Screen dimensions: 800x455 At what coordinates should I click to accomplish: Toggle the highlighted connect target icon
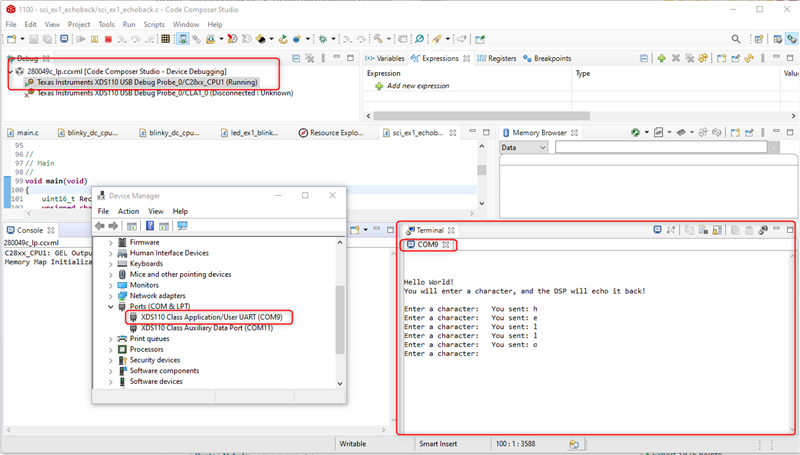point(183,39)
